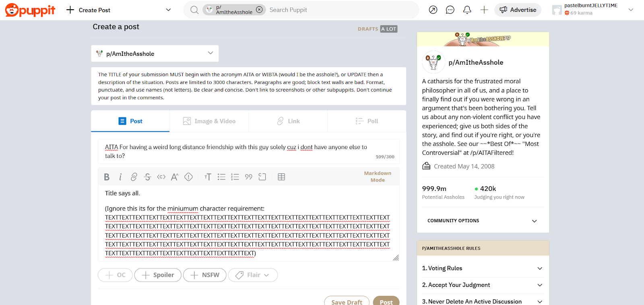
Task: Expand Community Options
Action: (x=483, y=221)
